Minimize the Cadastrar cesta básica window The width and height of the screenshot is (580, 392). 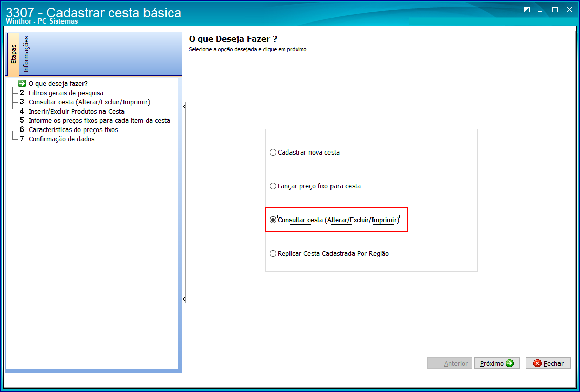pyautogui.click(x=541, y=11)
